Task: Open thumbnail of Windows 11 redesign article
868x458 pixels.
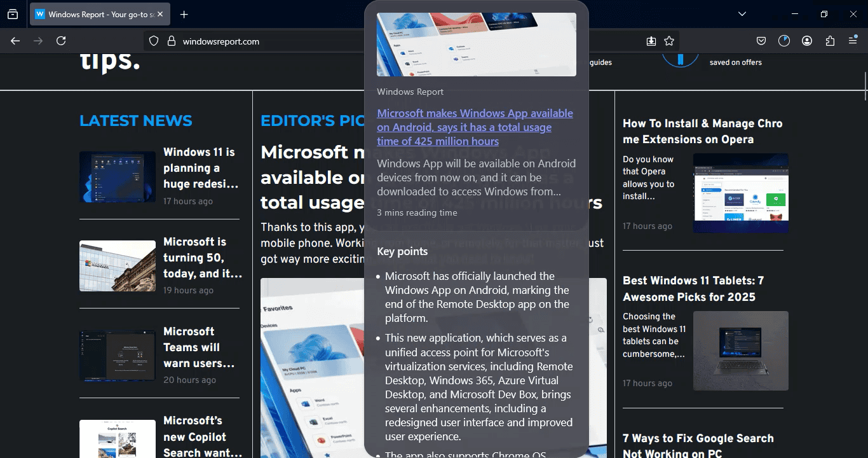Action: point(118,177)
